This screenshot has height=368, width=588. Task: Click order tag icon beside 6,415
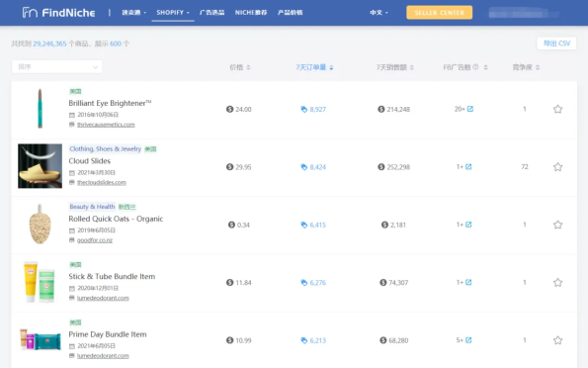coord(304,225)
